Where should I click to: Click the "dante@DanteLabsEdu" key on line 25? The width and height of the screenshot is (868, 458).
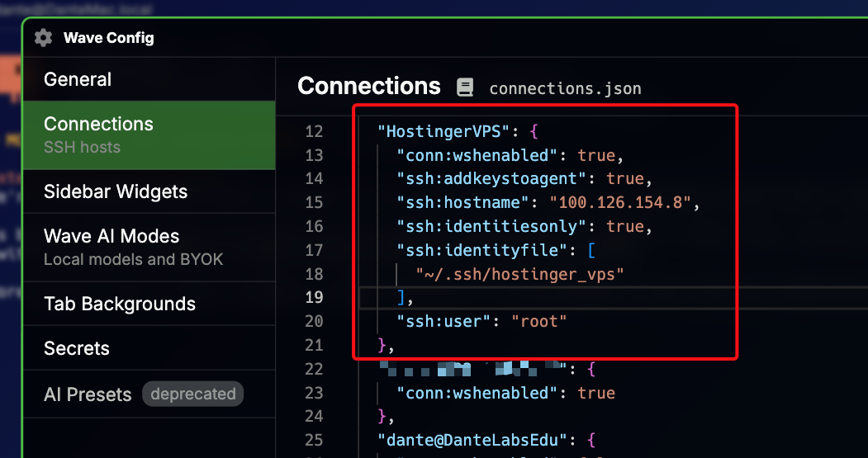pos(471,441)
